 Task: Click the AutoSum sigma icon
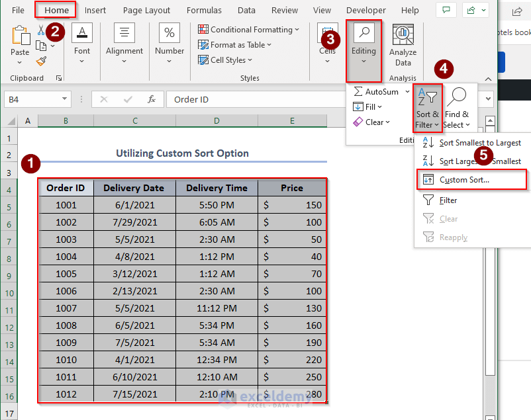(x=358, y=91)
